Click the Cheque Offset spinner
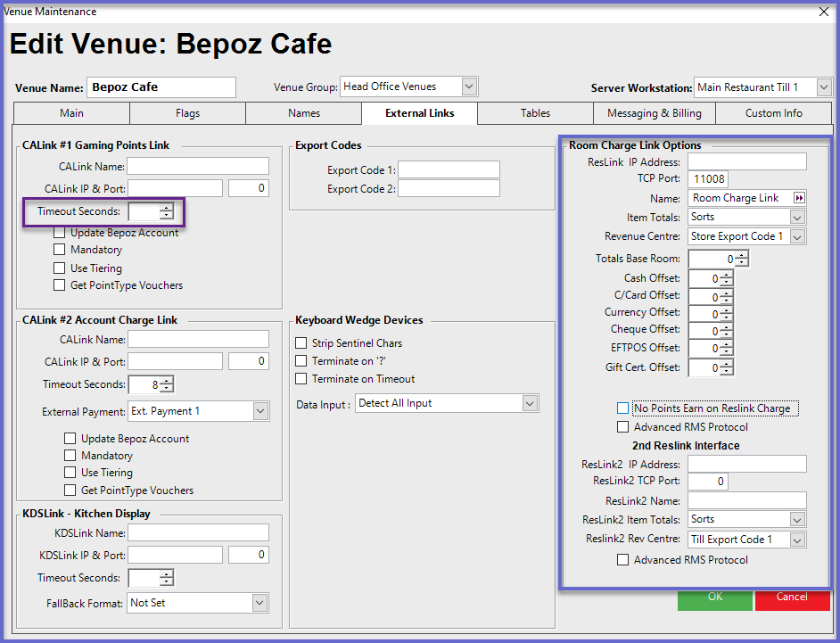Viewport: 840px width, 643px height. [x=711, y=331]
